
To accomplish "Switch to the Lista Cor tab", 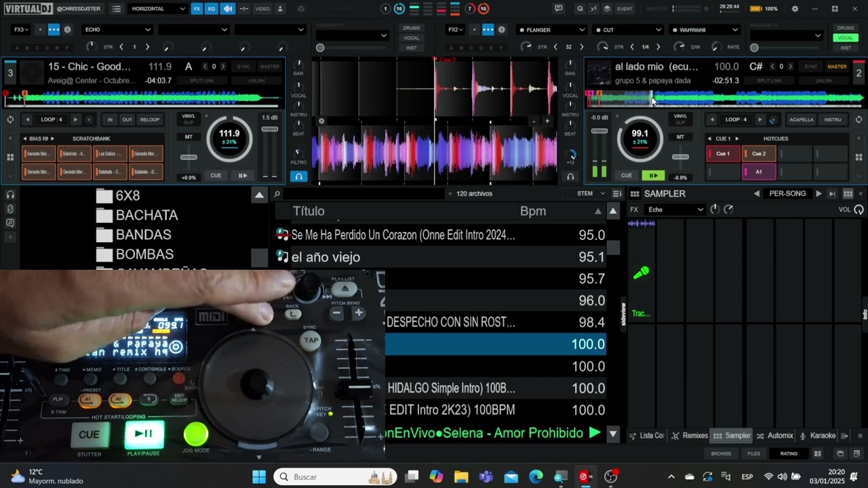I will (x=647, y=436).
